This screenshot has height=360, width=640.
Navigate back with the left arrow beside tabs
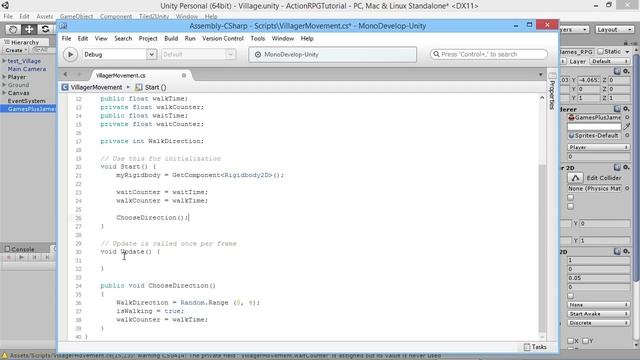[66, 75]
